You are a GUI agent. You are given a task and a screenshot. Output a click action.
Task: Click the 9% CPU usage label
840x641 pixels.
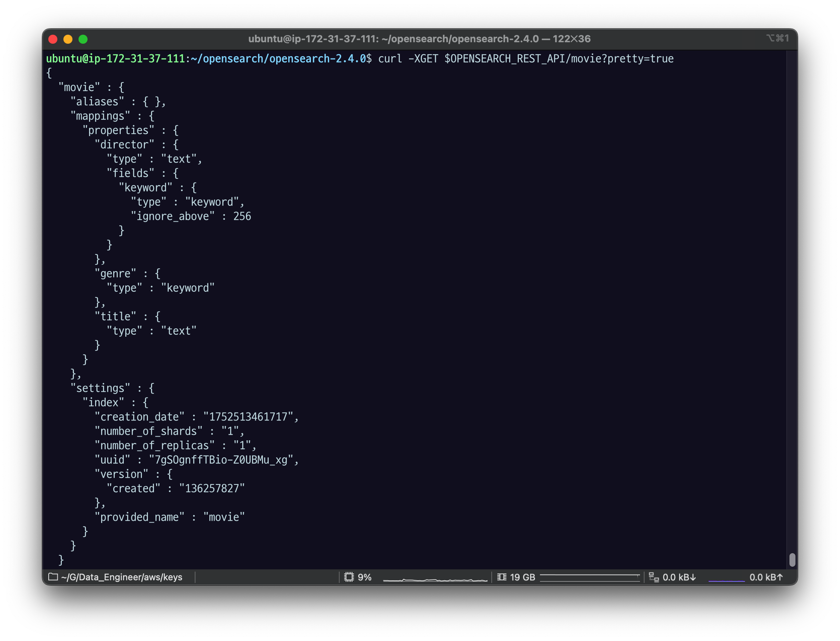pyautogui.click(x=364, y=577)
